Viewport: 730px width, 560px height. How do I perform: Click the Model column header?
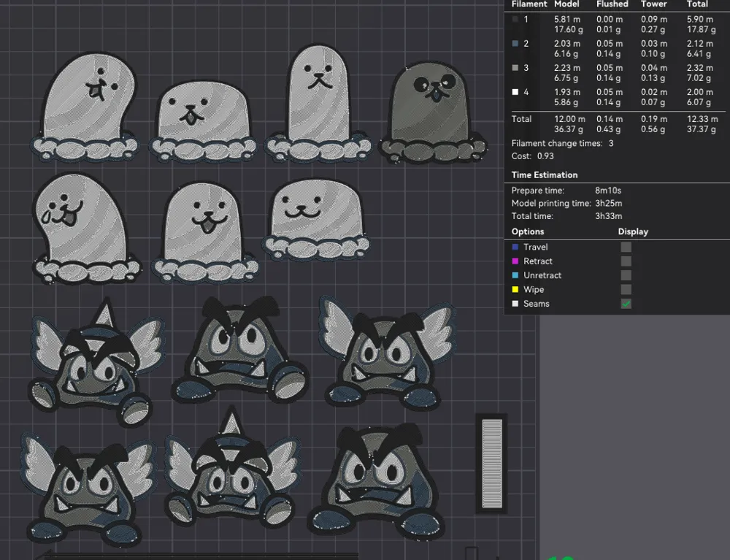click(566, 4)
